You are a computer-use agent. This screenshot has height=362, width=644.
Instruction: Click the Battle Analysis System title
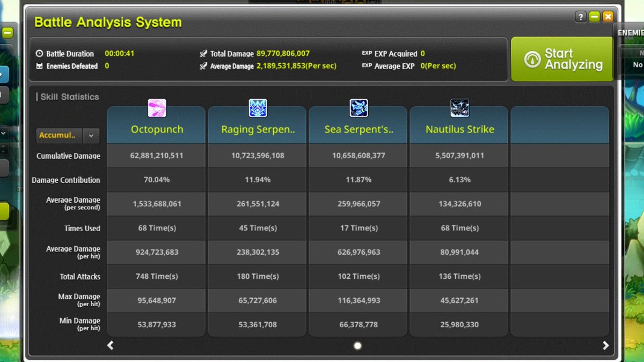point(108,22)
